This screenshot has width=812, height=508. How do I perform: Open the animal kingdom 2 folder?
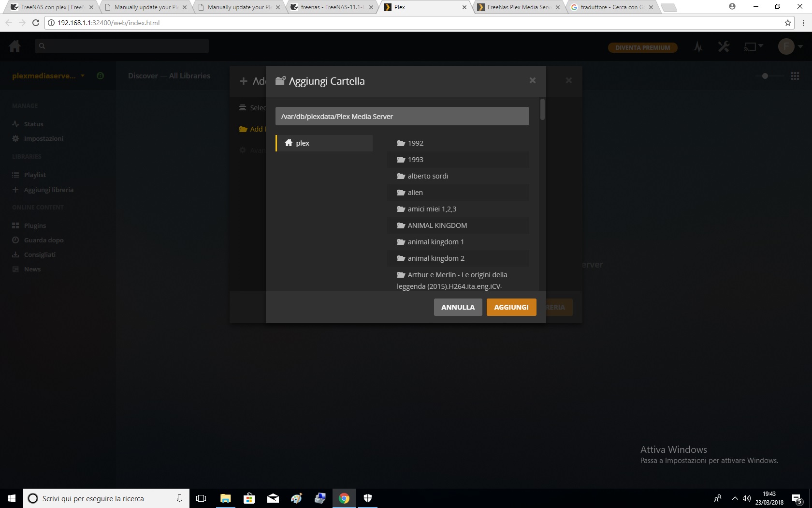pyautogui.click(x=458, y=258)
